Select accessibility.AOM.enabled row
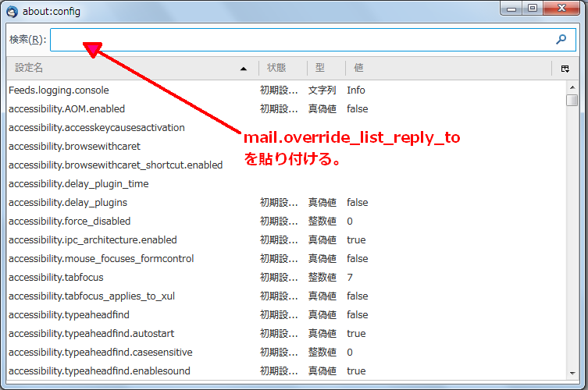 (66, 109)
